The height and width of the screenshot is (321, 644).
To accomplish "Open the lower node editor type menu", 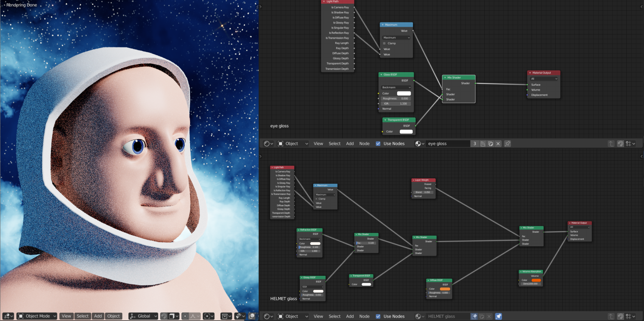I will (x=268, y=316).
